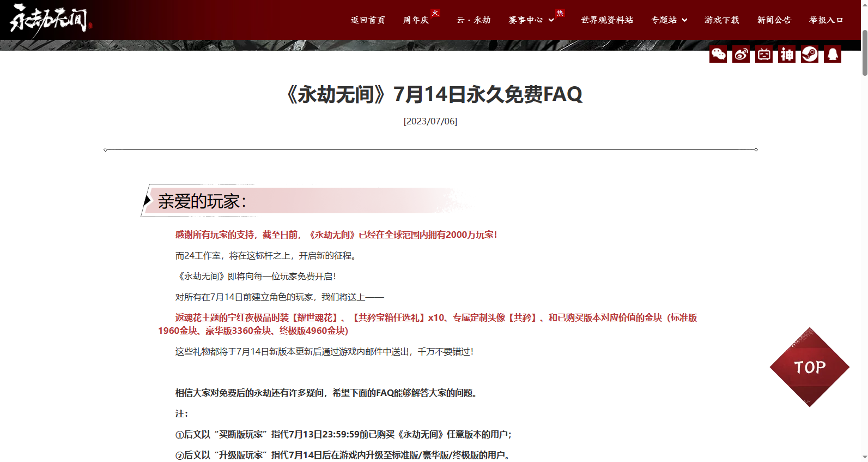Open the Steam icon

point(810,54)
